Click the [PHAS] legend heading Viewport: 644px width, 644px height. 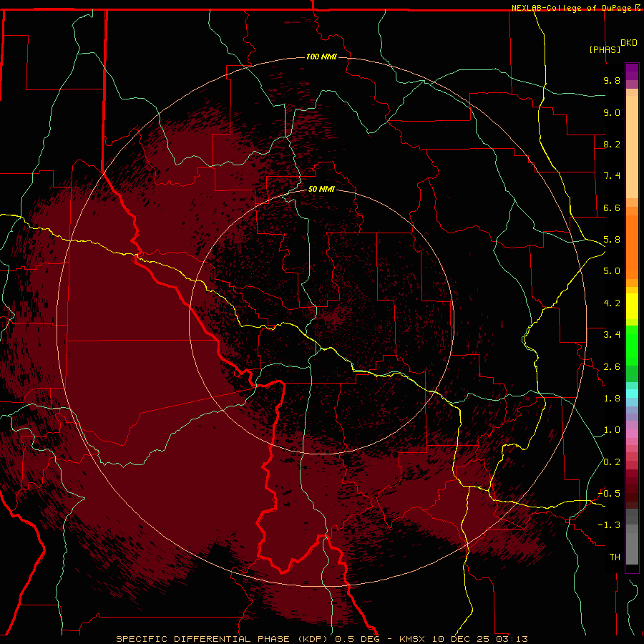pyautogui.click(x=605, y=49)
